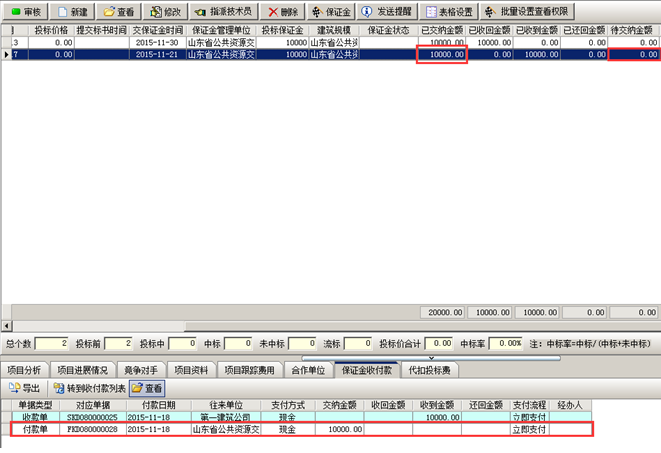Image resolution: width=661 pixels, height=453 pixels.
Task: Create a new record with 新建
Action: click(x=75, y=11)
